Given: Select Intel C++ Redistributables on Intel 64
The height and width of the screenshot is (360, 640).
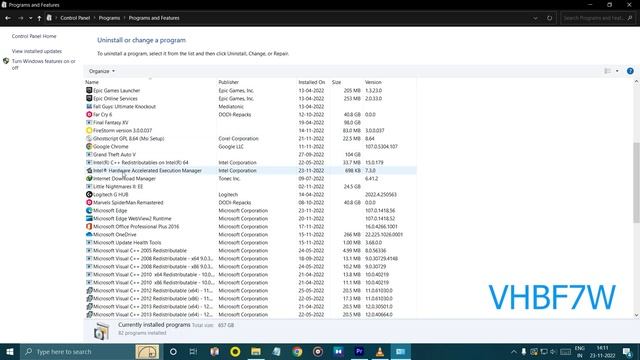Looking at the screenshot, I should (251, 162).
